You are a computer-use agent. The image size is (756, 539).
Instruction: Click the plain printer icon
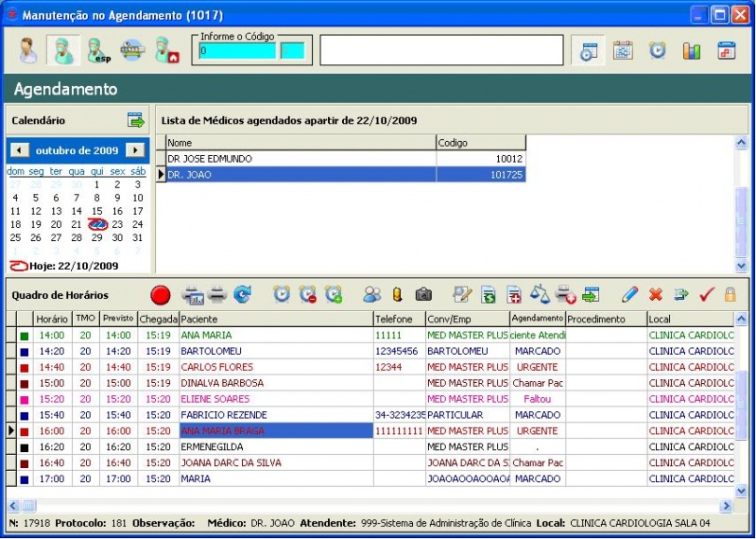point(217,295)
